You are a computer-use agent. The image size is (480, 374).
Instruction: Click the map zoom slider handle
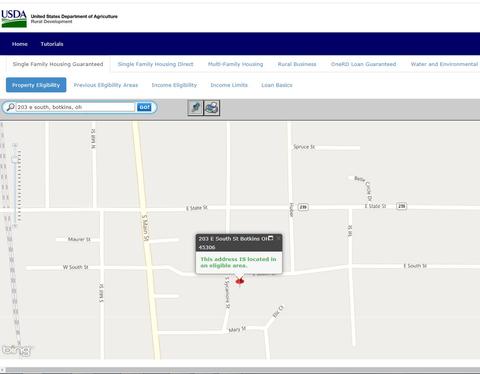click(15, 160)
